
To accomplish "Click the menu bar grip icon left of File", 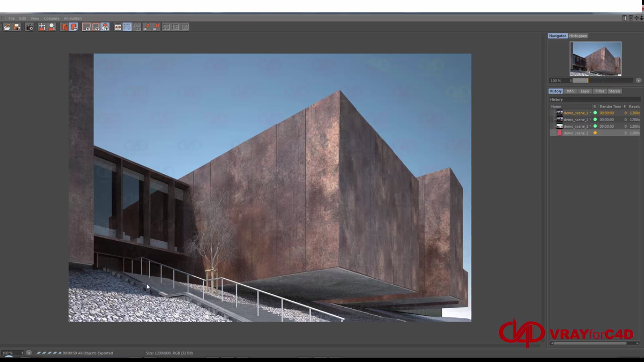I will tap(3, 18).
